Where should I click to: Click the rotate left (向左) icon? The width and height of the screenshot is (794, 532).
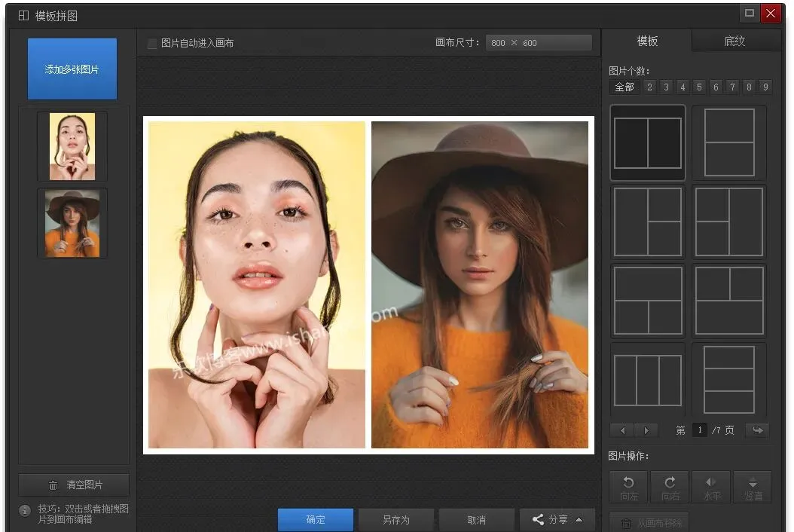click(x=628, y=487)
